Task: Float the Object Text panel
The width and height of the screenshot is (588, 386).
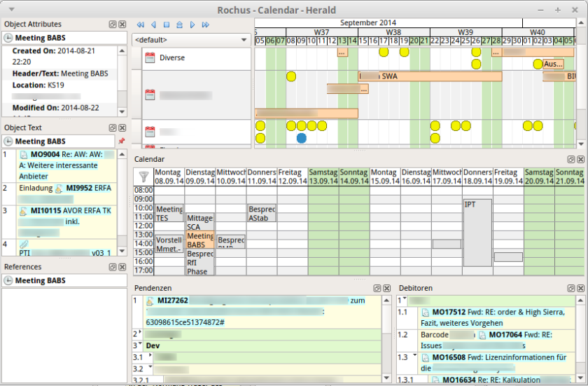Action: click(113, 128)
